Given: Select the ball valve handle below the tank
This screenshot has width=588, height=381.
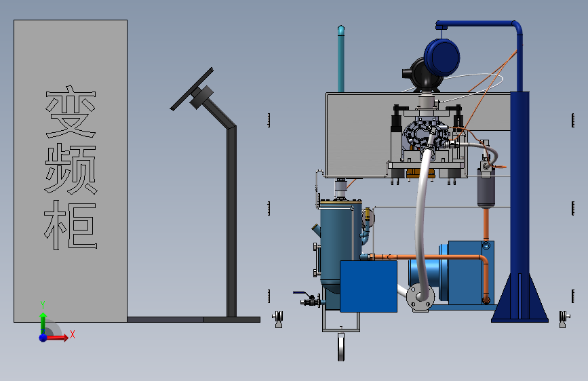Looking at the screenshot, I should click(x=301, y=294).
